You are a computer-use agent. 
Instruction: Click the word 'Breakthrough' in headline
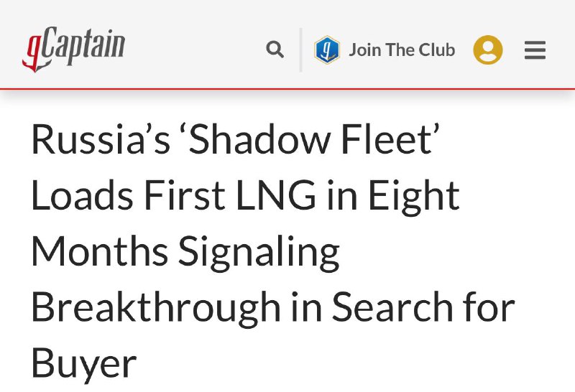coord(156,308)
